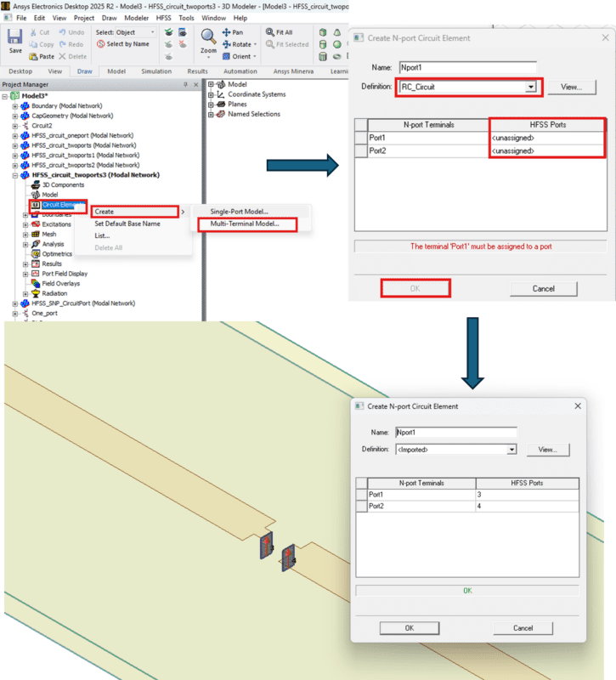Screen dimensions: 616x680
Task: Expand the CapGeometry design node
Action: click(x=15, y=116)
